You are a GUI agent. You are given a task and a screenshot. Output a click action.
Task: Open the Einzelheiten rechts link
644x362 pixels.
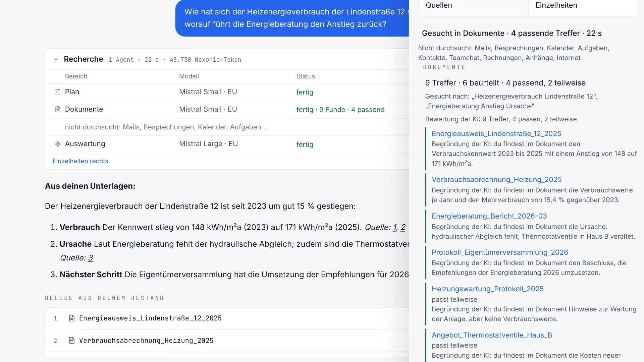click(80, 161)
